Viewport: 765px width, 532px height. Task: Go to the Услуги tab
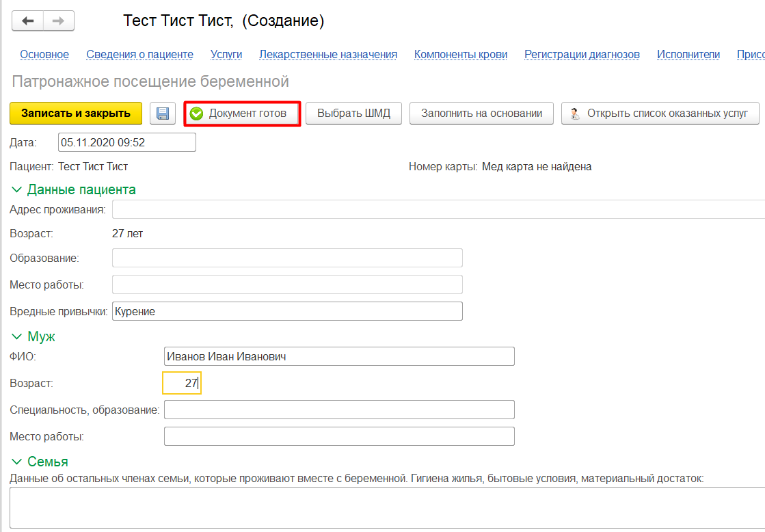(226, 55)
